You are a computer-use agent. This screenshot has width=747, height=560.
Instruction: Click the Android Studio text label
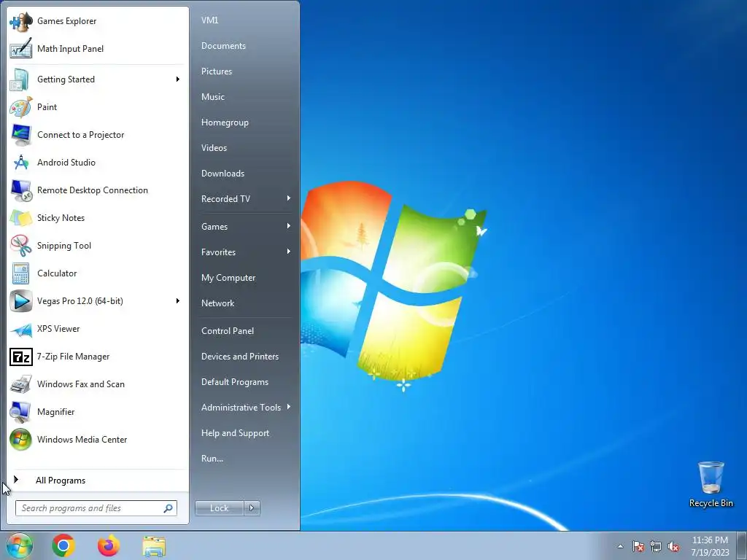coord(66,163)
